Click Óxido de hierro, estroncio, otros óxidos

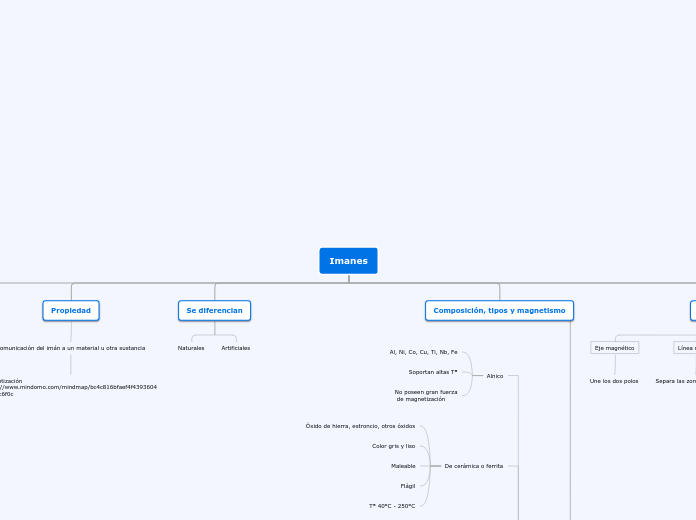point(360,426)
